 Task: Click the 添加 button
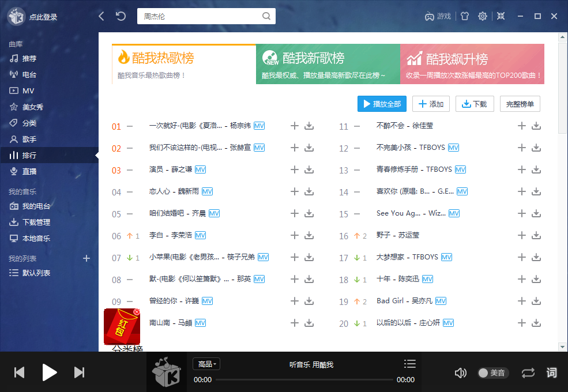click(x=431, y=104)
